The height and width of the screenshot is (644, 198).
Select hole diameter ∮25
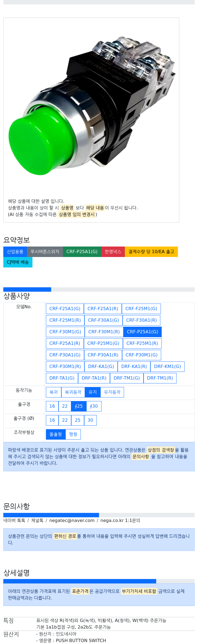pos(79,406)
